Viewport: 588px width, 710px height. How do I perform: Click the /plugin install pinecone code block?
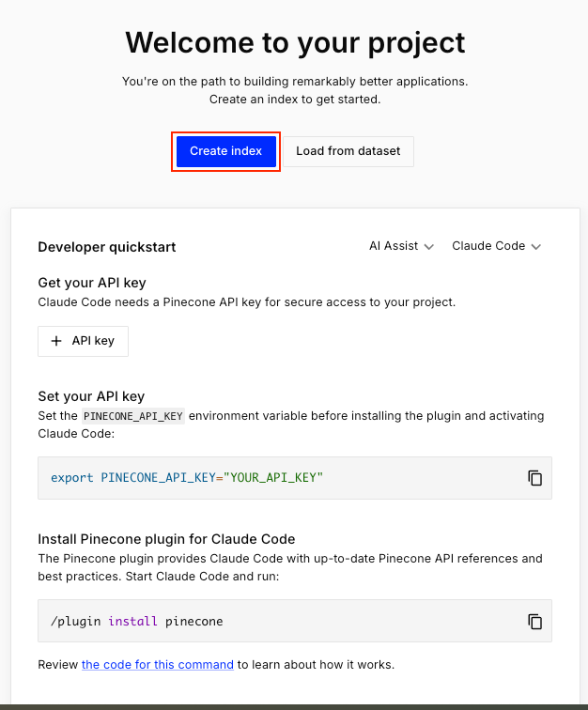click(282, 621)
